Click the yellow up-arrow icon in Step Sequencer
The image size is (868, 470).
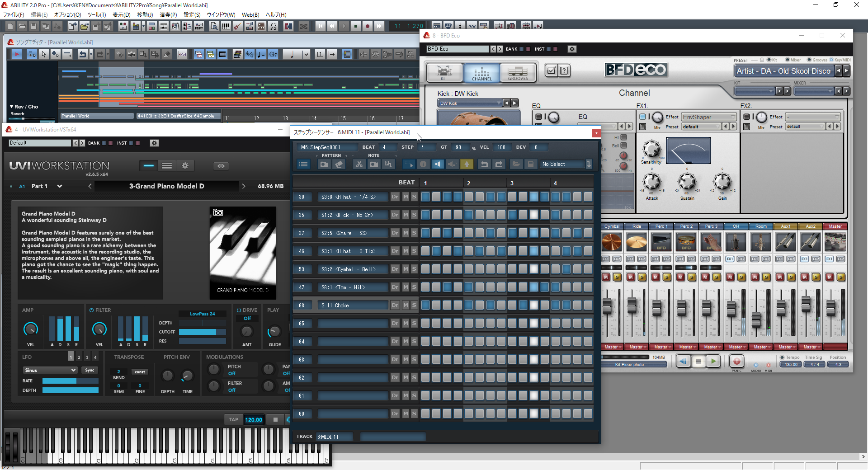coord(467,164)
